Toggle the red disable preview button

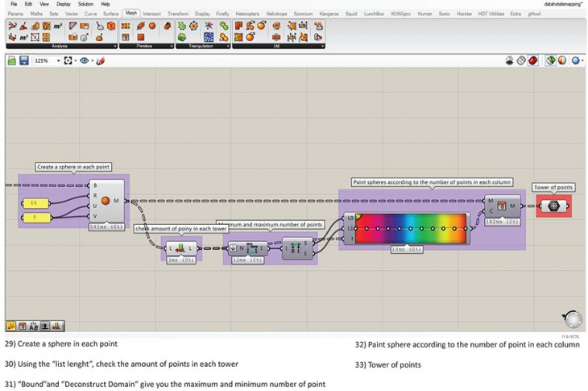tap(532, 60)
